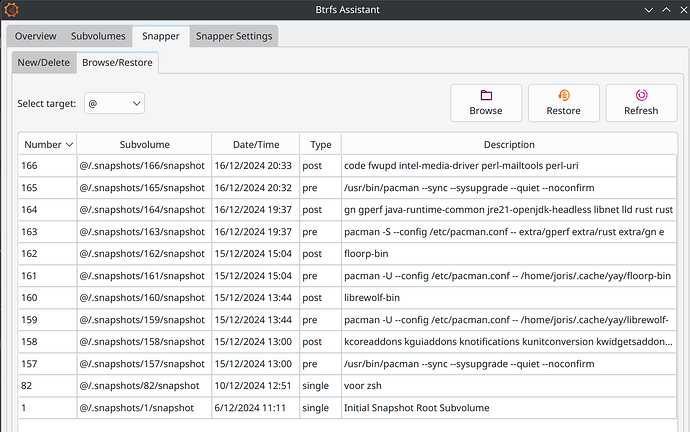Viewport: 690px width, 432px height.
Task: Select snapshot number 163 cell
Action: [48, 232]
